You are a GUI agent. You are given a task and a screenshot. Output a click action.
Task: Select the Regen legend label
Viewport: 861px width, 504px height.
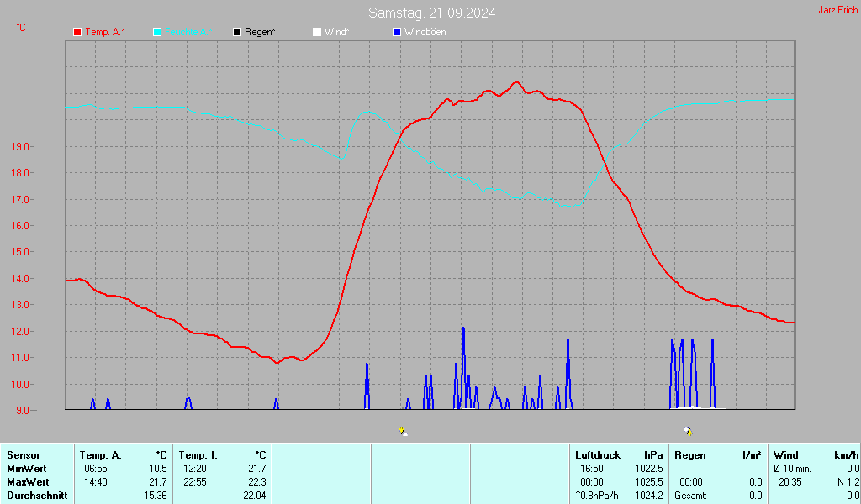coord(260,32)
